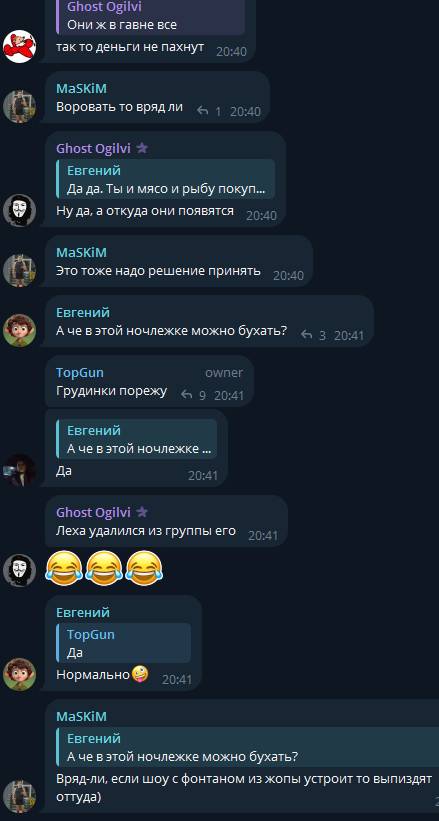Jump to the quoted TopGun 'Да' message

[x=124, y=643]
